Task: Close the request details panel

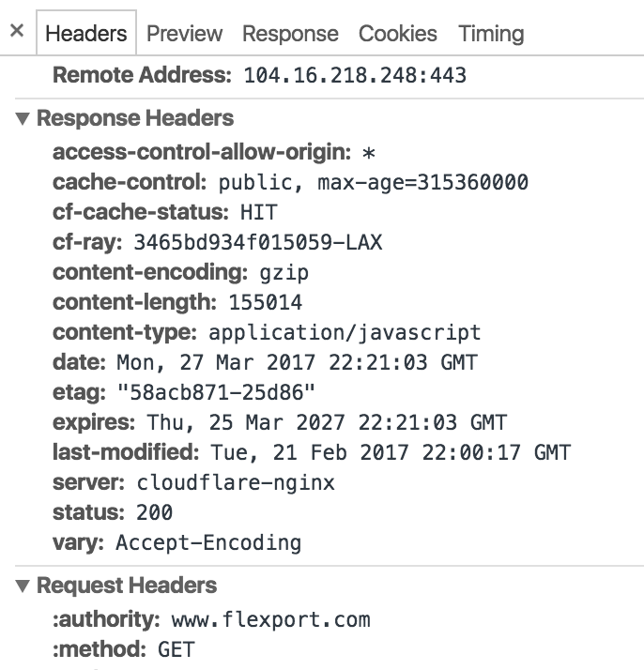Action: click(x=17, y=31)
